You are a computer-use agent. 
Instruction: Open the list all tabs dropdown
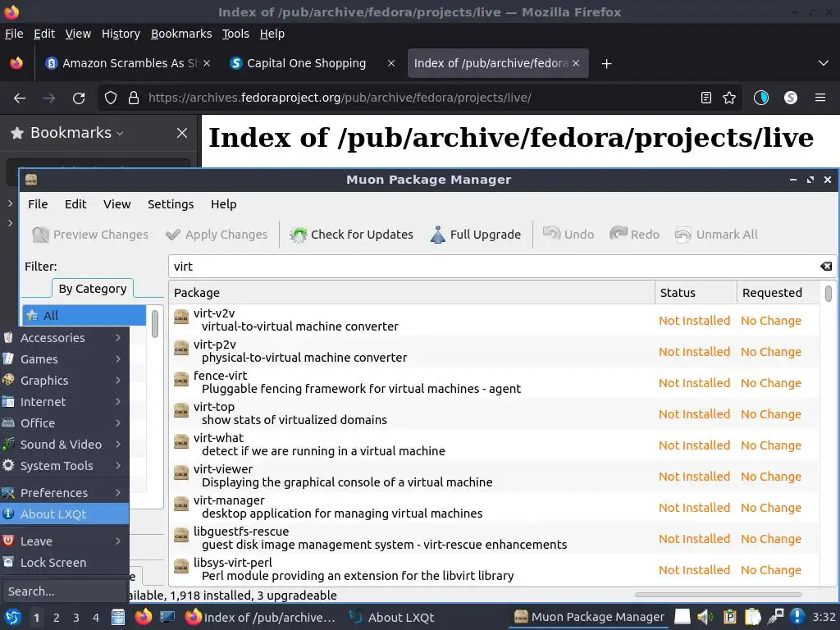(x=824, y=63)
